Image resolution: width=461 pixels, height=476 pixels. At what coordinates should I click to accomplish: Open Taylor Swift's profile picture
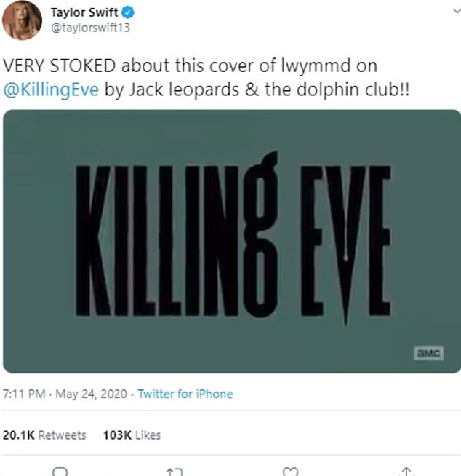[21, 20]
